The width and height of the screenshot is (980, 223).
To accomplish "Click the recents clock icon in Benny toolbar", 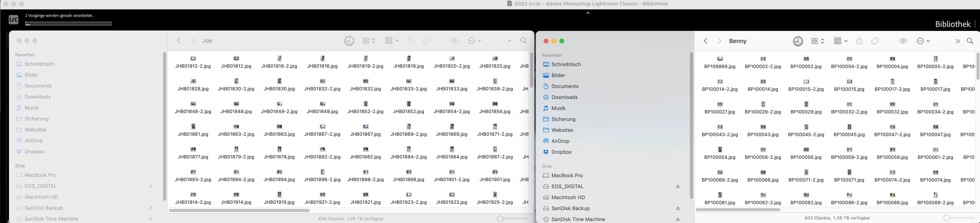I will pyautogui.click(x=798, y=41).
